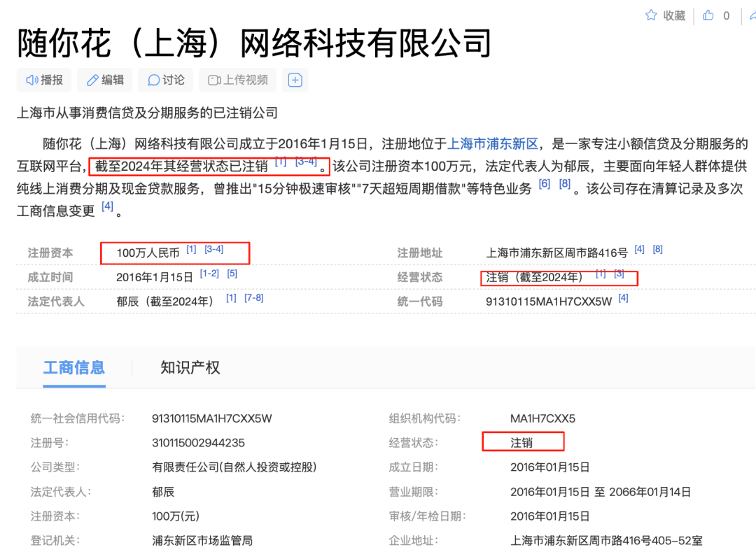The width and height of the screenshot is (756, 552).
Task: Open the 讨论 speech bubble icon
Action: coord(153,80)
